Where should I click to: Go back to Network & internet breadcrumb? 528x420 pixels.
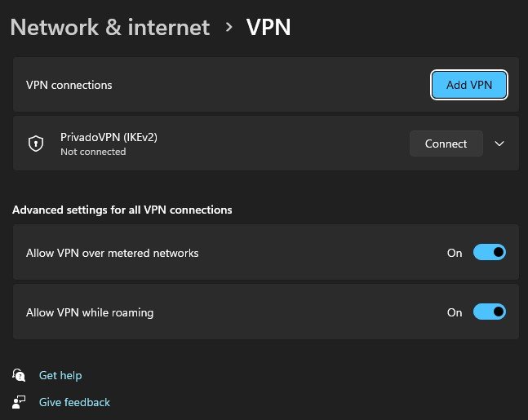pyautogui.click(x=109, y=27)
